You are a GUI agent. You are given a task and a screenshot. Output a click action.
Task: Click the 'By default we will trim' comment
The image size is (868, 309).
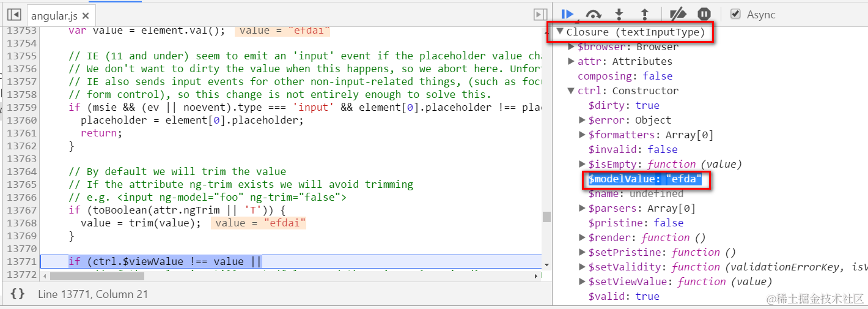[177, 171]
